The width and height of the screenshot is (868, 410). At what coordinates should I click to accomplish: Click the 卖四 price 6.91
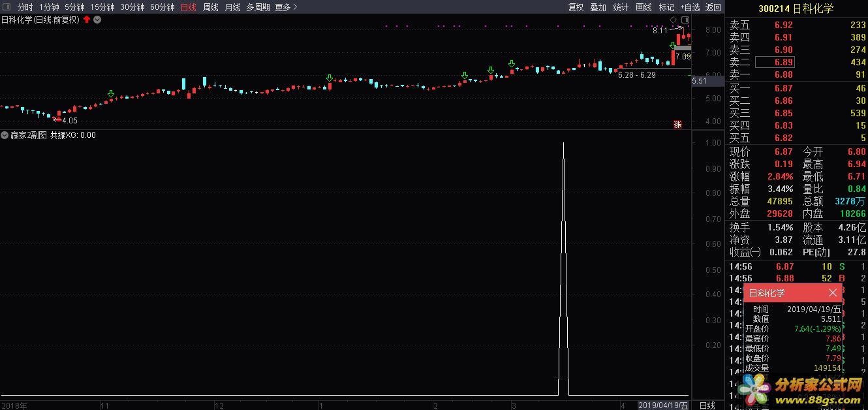coord(783,38)
